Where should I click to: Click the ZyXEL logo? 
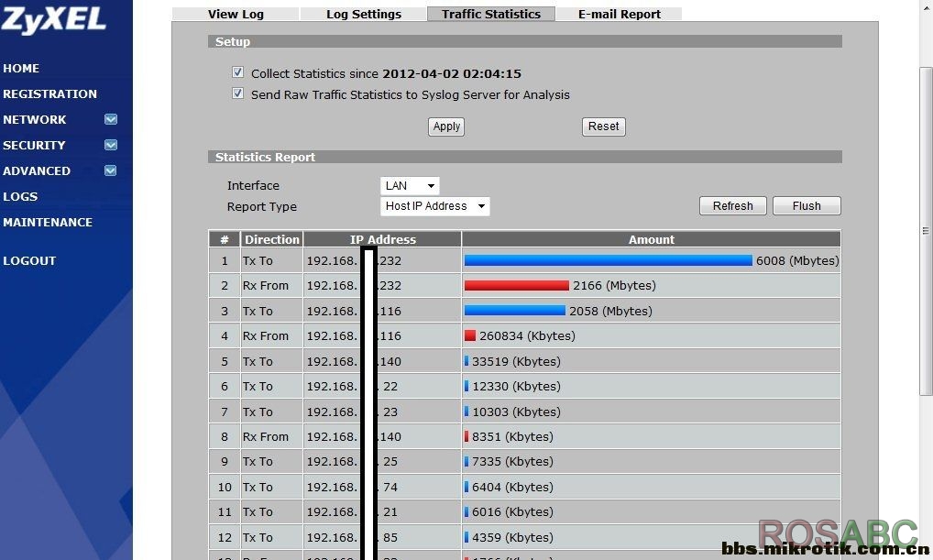tap(53, 19)
